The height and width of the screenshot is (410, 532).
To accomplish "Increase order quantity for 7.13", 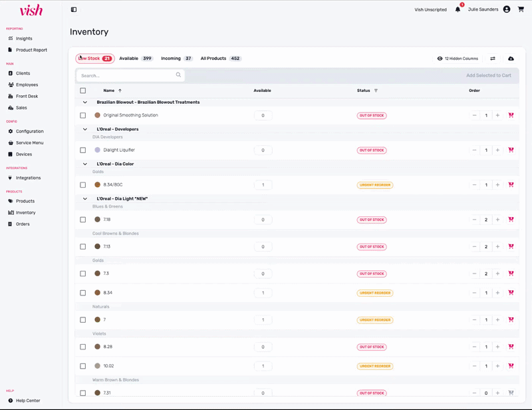I will click(x=497, y=247).
